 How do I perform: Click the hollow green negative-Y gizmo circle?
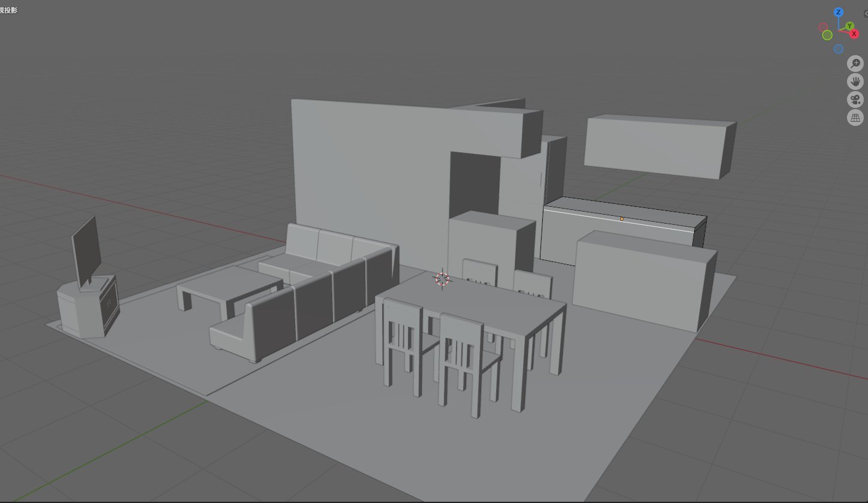point(827,35)
